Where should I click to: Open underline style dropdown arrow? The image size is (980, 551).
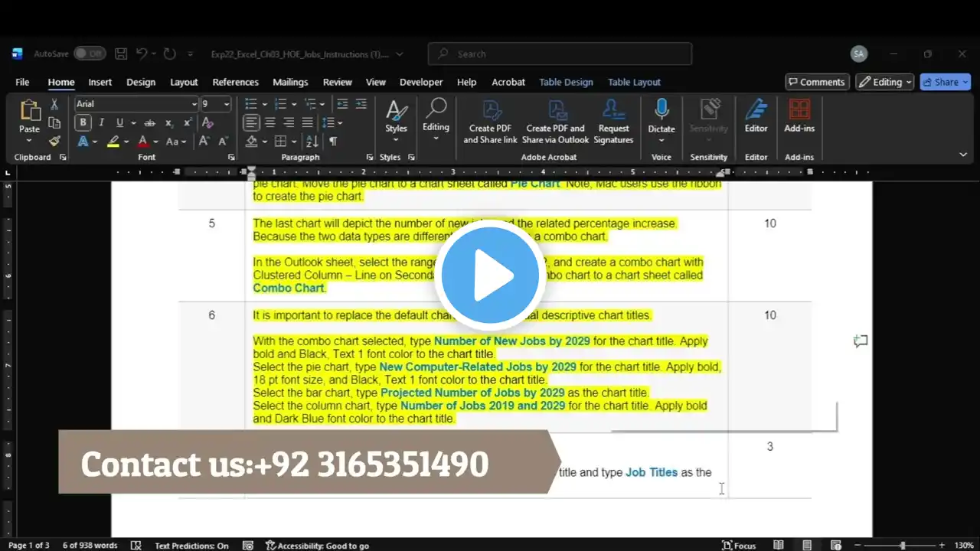pyautogui.click(x=133, y=122)
